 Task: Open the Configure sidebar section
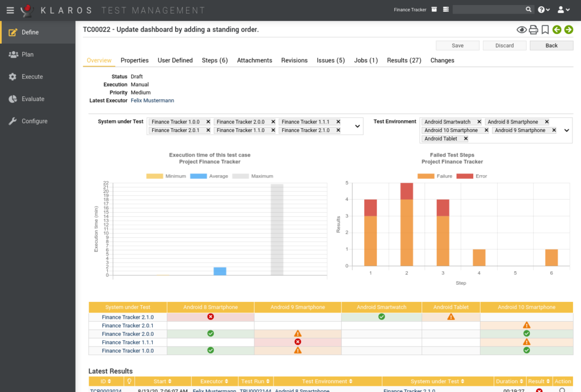pos(38,121)
